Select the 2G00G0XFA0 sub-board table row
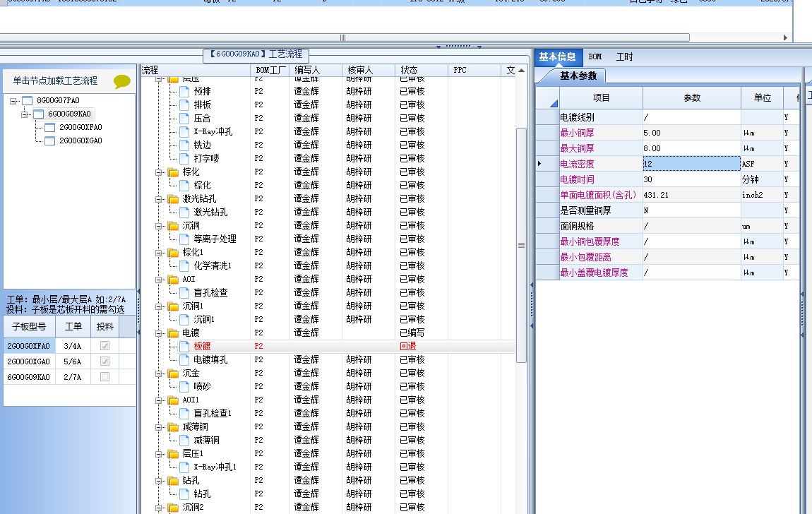The height and width of the screenshot is (514, 812). point(69,346)
